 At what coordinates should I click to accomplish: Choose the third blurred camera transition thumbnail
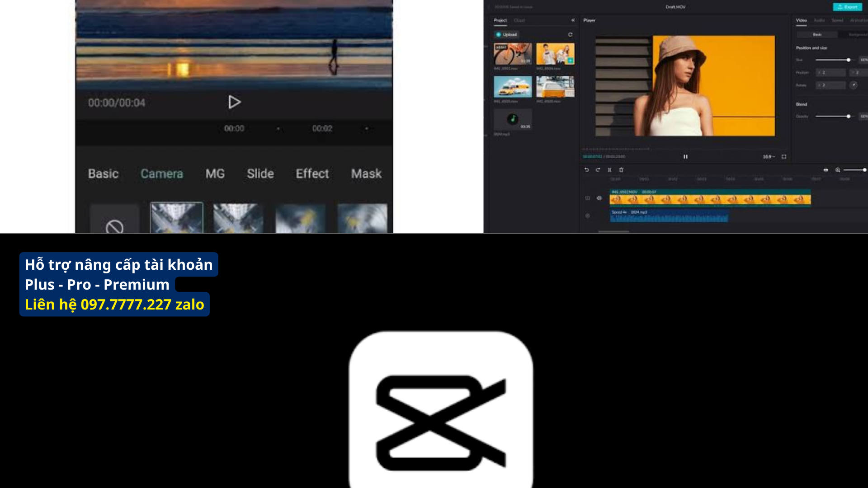[300, 218]
